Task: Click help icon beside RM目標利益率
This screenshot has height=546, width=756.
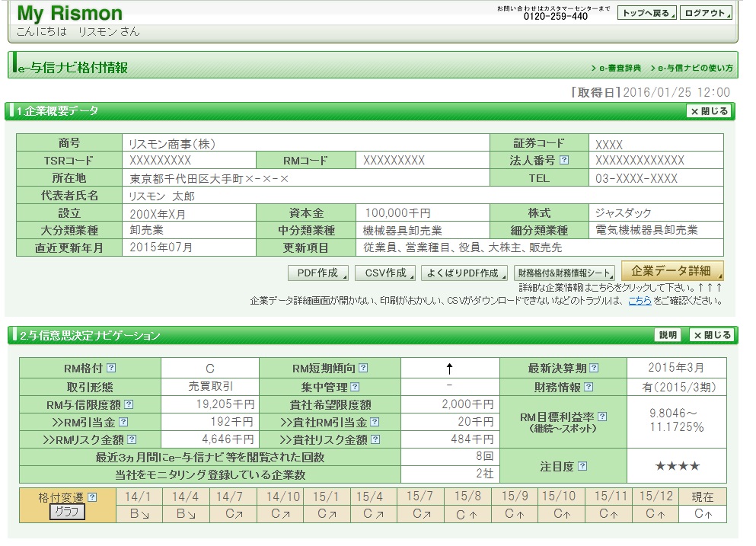Action: coord(602,417)
